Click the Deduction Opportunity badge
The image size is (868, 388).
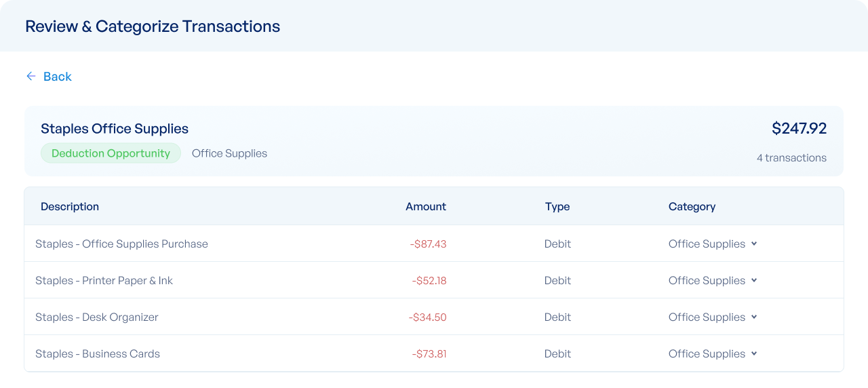111,153
